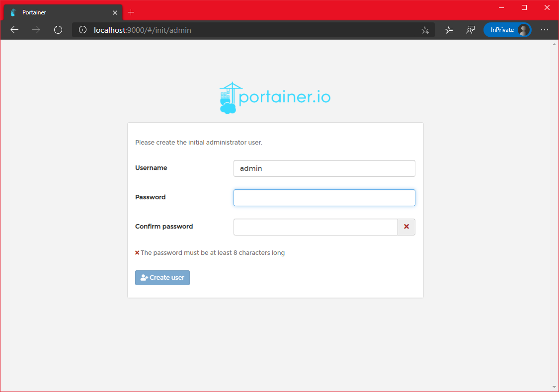Focus the Password input field
The width and height of the screenshot is (559, 392).
tap(324, 198)
